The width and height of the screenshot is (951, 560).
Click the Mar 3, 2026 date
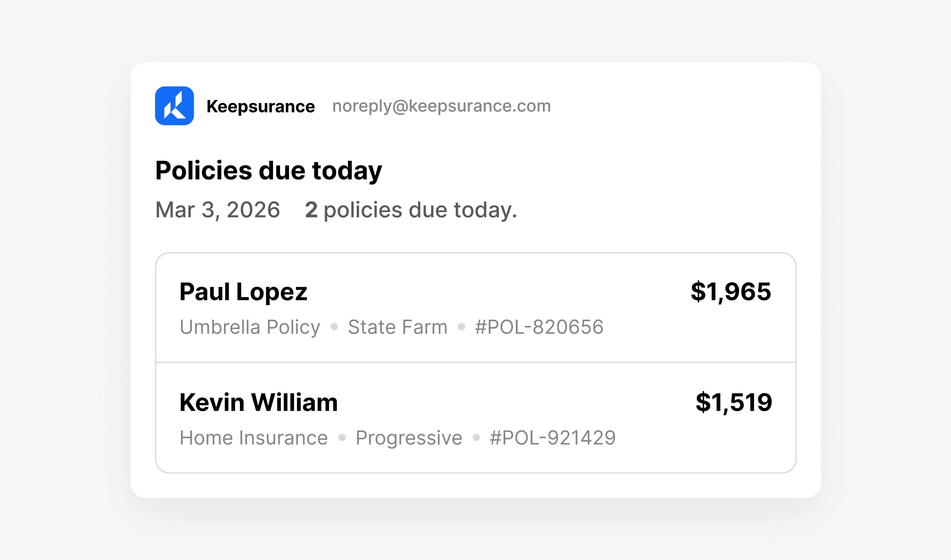point(218,210)
